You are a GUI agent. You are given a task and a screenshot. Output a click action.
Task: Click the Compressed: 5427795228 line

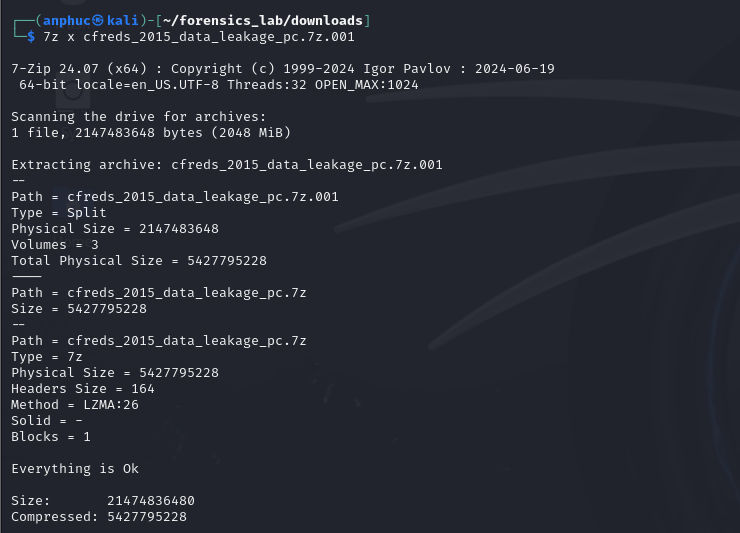[x=99, y=517]
